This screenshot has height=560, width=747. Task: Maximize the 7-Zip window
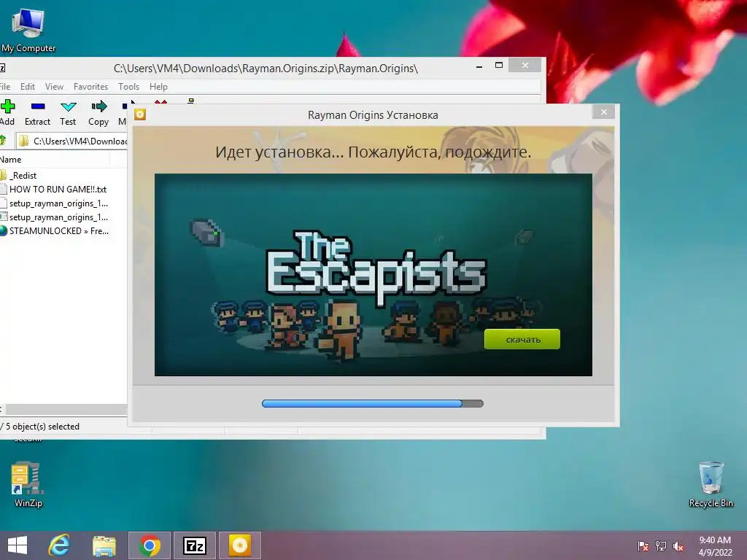tap(499, 65)
